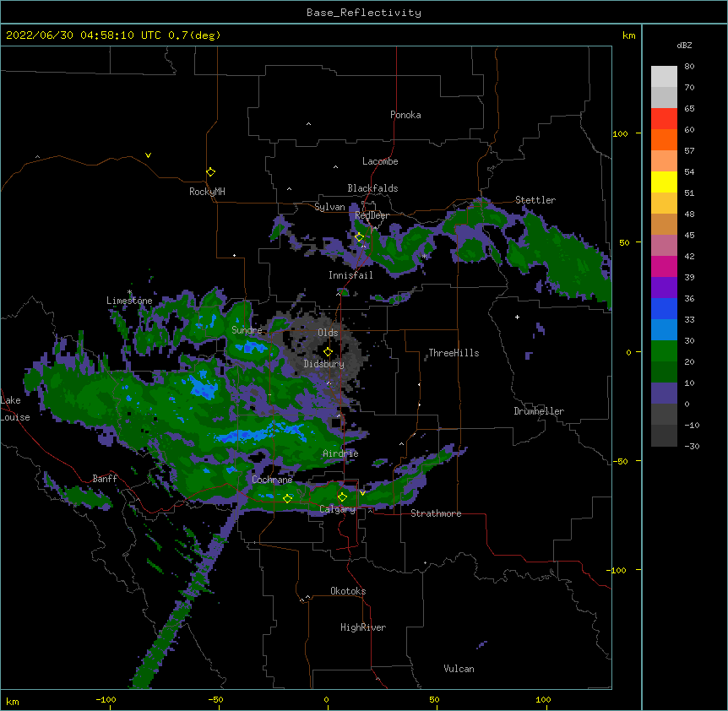Click the HighRiver label
728x711 pixels.
(x=363, y=627)
